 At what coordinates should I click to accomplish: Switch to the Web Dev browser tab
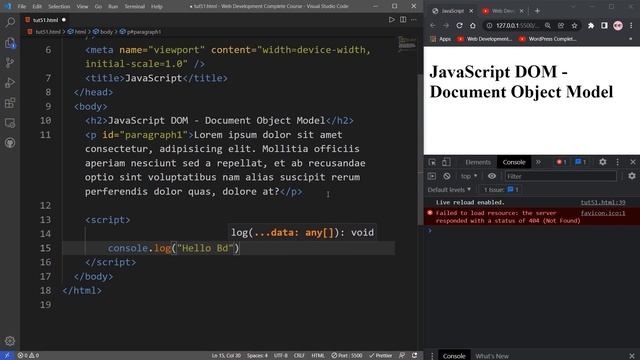502,11
